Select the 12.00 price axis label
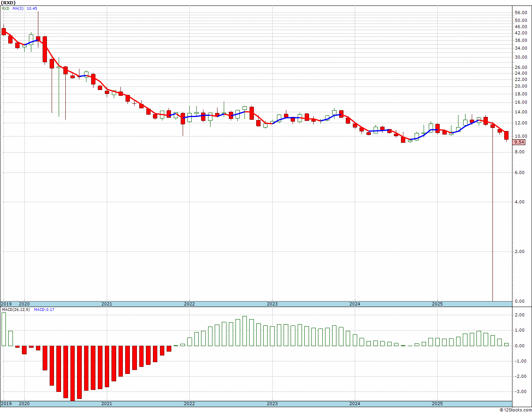 pyautogui.click(x=520, y=123)
